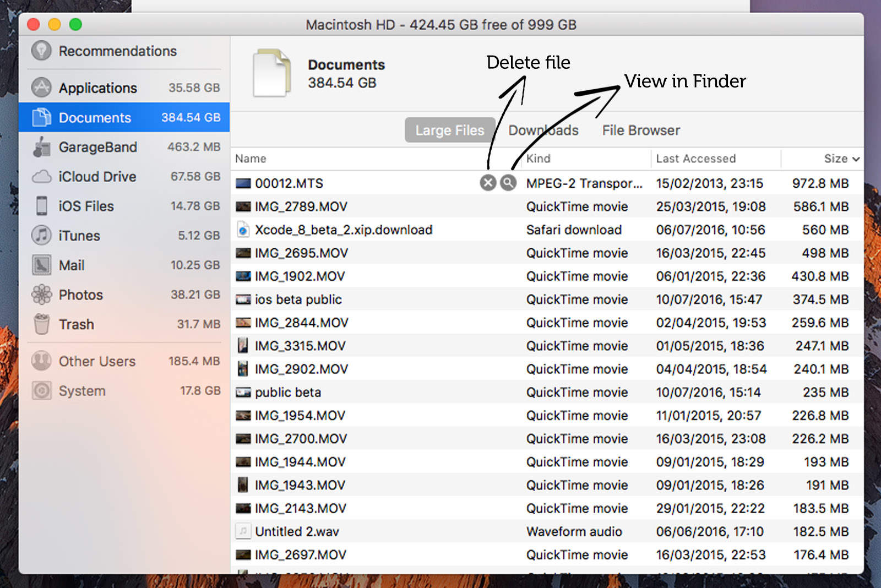Open the File Browser tab
The width and height of the screenshot is (881, 588).
[640, 130]
